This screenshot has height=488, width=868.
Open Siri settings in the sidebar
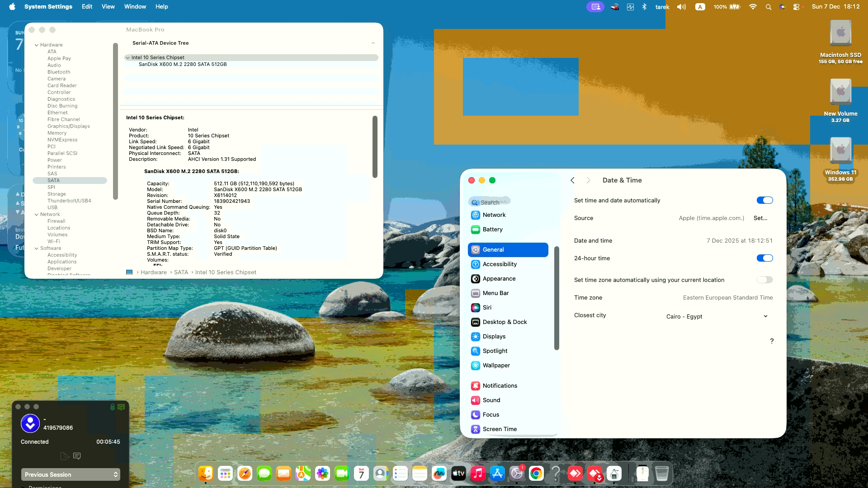click(x=487, y=307)
